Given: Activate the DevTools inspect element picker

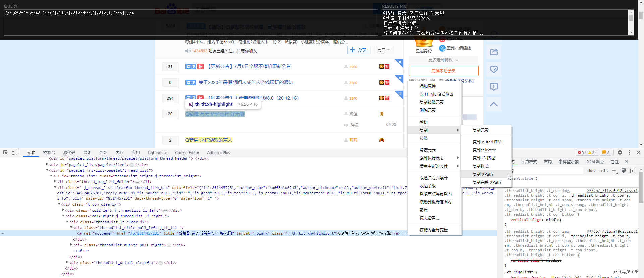Looking at the screenshot, I should [x=5, y=152].
